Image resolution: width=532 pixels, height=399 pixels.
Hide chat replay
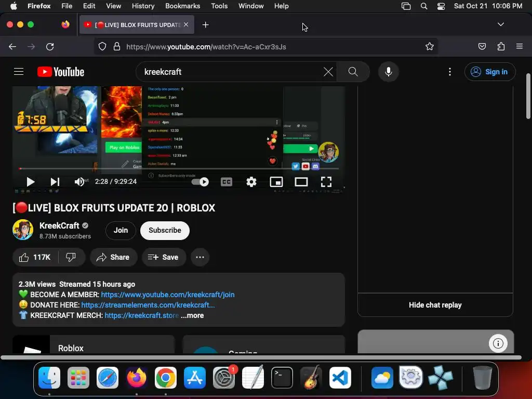coord(435,305)
